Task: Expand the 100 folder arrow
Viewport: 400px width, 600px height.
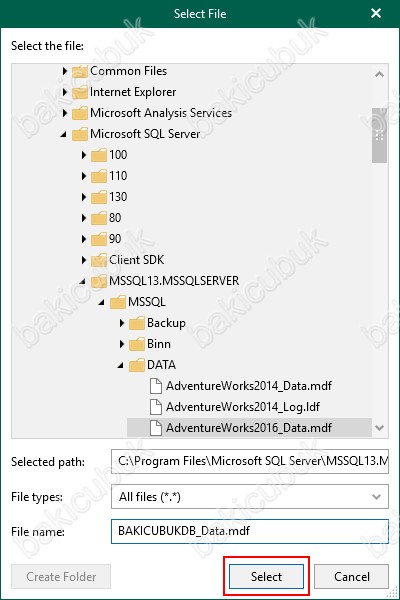Action: click(84, 155)
